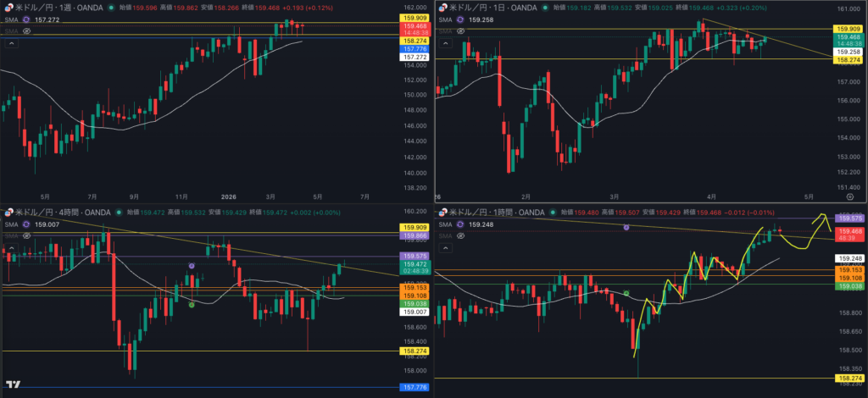Collapse the weekly chart indicator legend
The image size is (868, 398).
[10, 41]
